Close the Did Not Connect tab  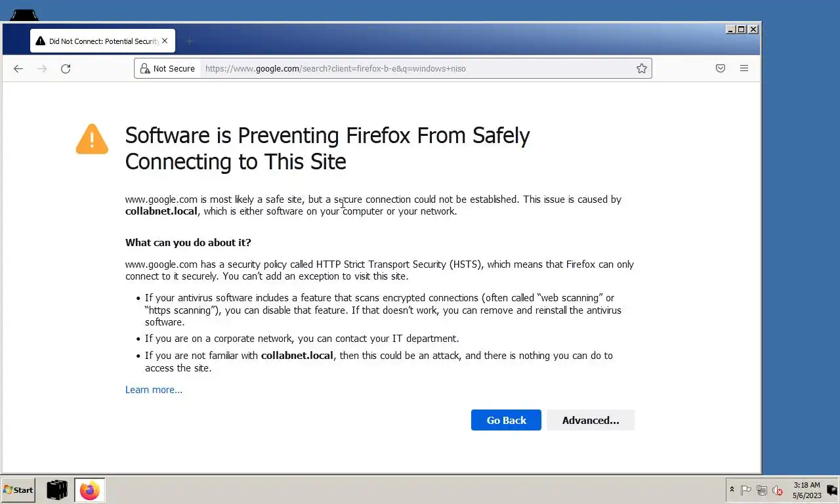[165, 41]
